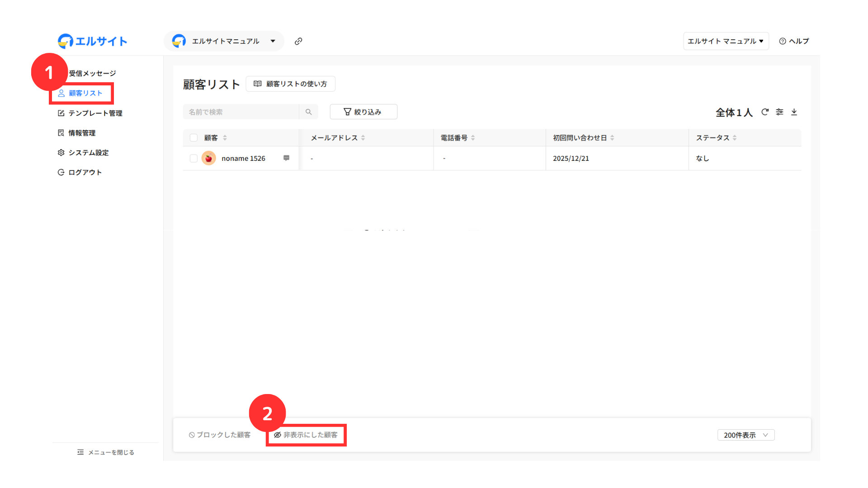
Task: Check the noname 1526 row checkbox
Action: tap(193, 158)
